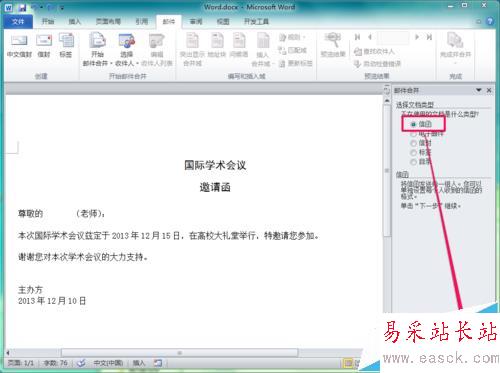500x373 pixels.
Task: Click the 国际学术会议 title in the document
Action: pos(215,165)
